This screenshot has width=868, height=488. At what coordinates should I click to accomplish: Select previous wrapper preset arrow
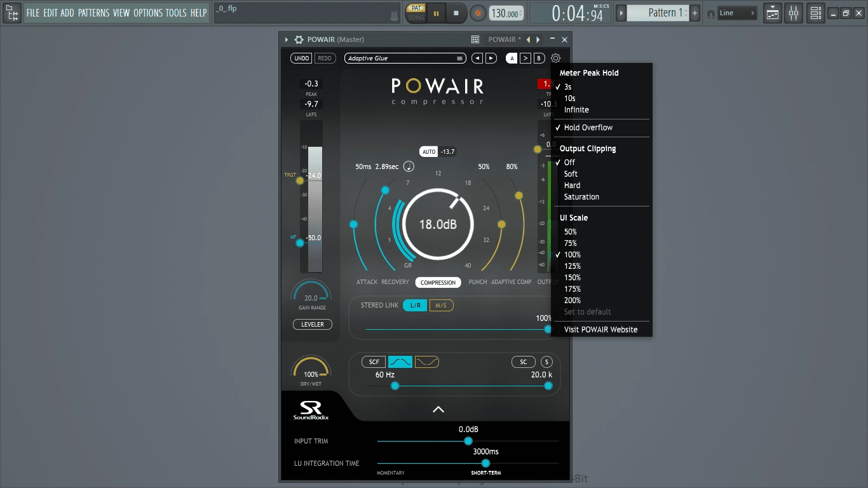point(528,39)
